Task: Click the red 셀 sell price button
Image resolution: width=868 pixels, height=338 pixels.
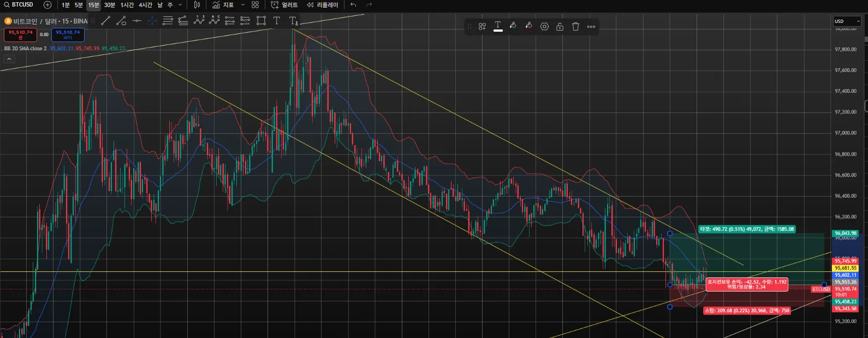Action: [x=20, y=34]
